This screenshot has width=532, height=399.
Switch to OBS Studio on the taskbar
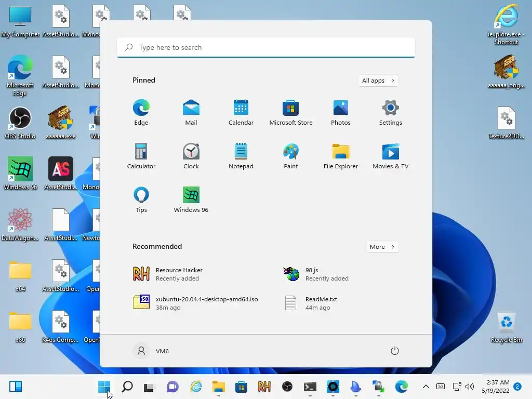click(x=287, y=387)
